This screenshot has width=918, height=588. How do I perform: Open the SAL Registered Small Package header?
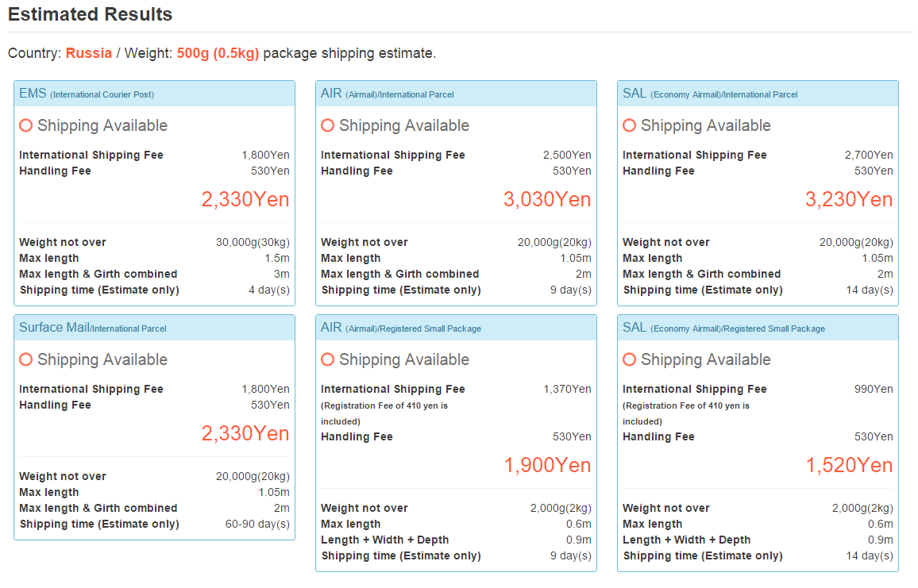tap(723, 328)
